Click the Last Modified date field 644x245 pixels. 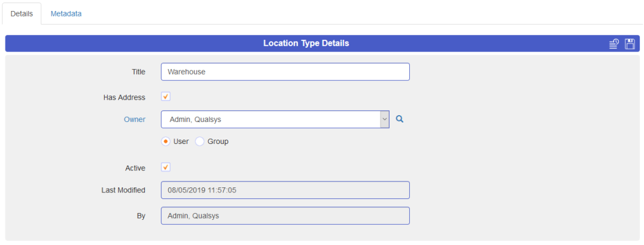[x=286, y=190]
